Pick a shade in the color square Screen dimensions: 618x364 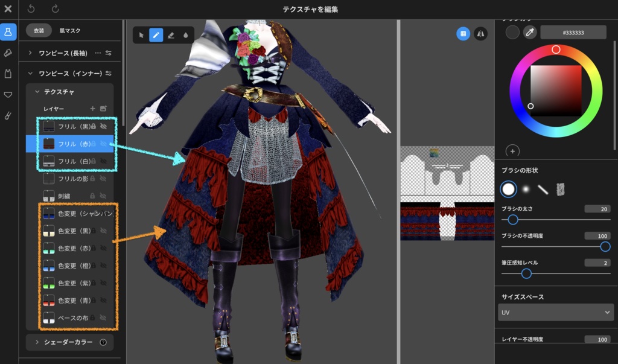tap(556, 91)
